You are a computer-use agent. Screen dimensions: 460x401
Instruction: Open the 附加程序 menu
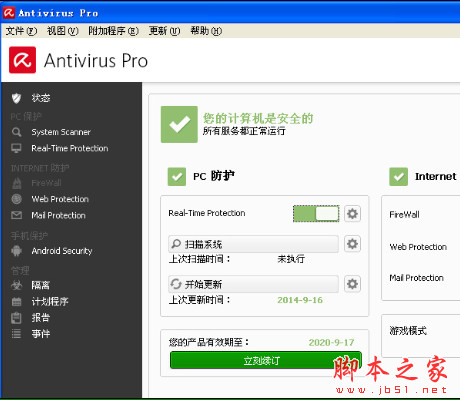(x=113, y=31)
